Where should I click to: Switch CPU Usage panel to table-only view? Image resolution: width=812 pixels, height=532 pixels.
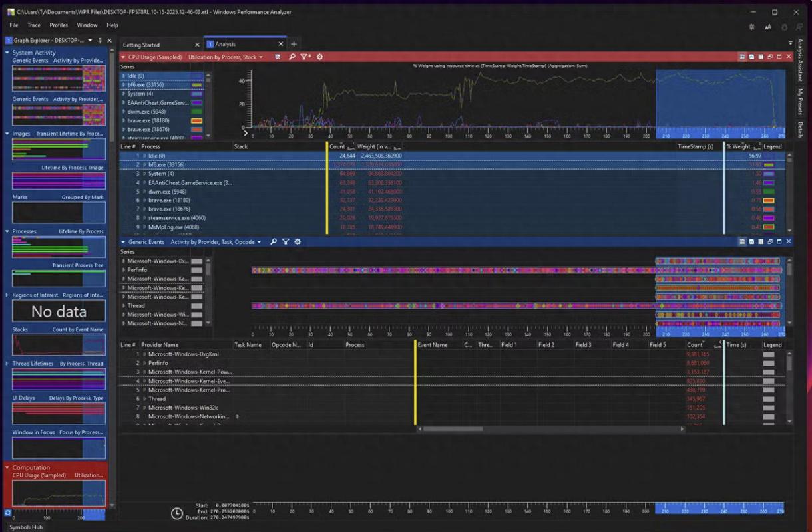pyautogui.click(x=760, y=57)
